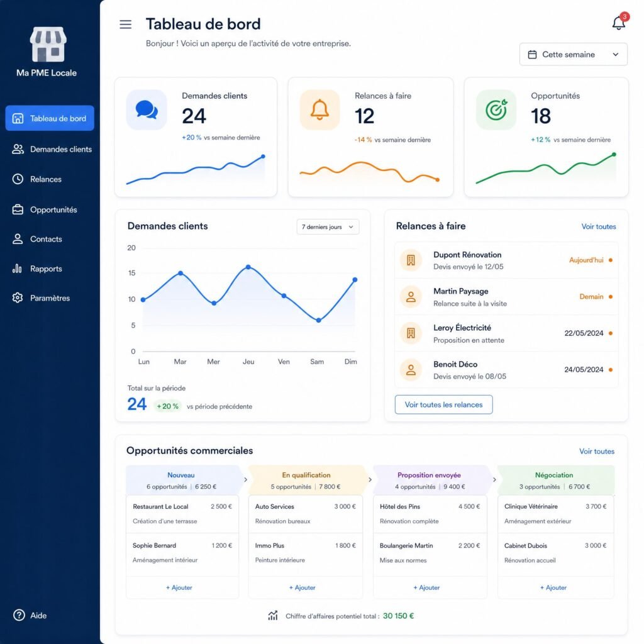Click the orange status dot for Dupont Rénovation
644x644 pixels.
click(x=611, y=260)
